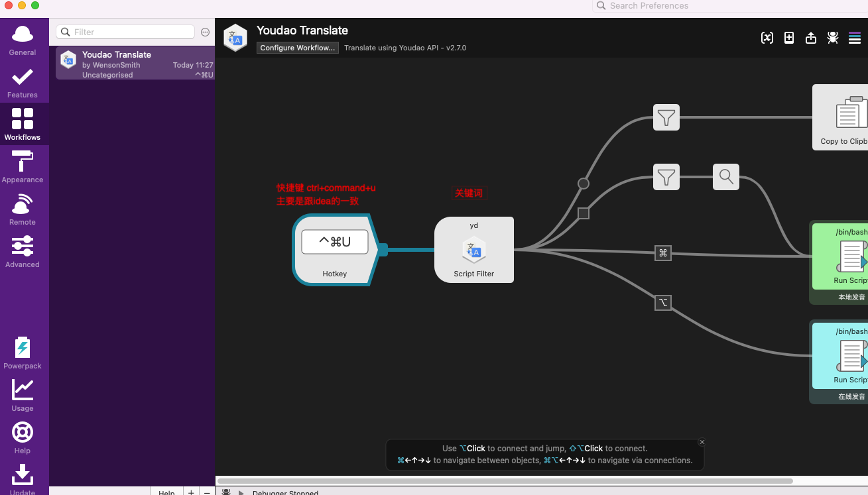Image resolution: width=868 pixels, height=495 pixels.
Task: Click the red 快捷键 ctrl+command+u note
Action: pos(326,194)
